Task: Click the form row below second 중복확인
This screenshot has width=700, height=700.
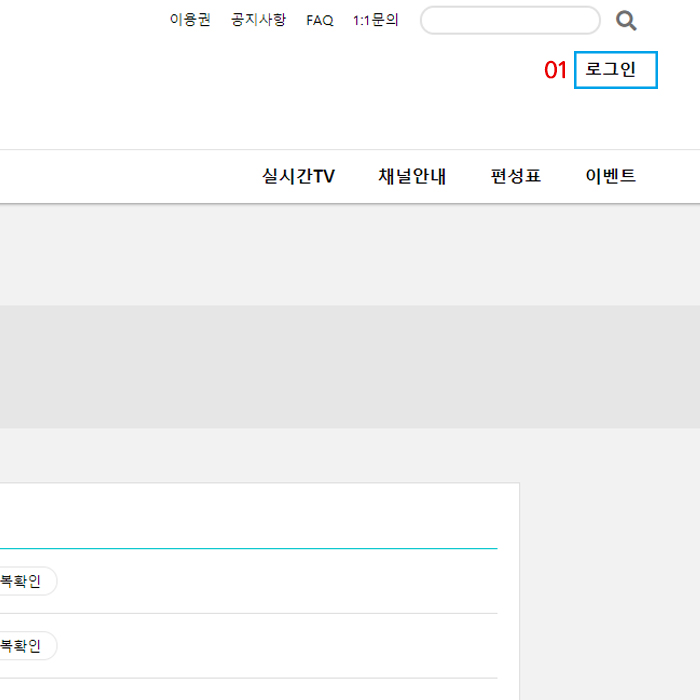Action: 250,690
